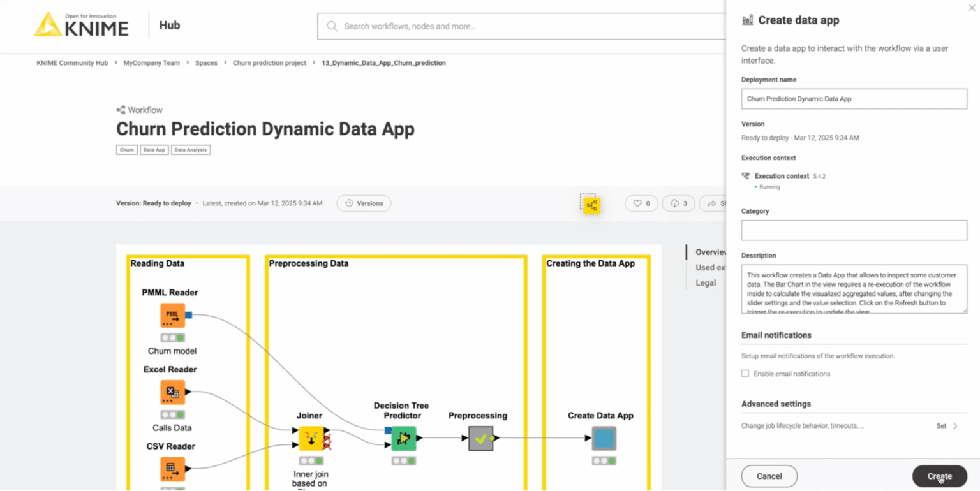Click the heart likes button
Viewport: 980px width, 491px height.
pyautogui.click(x=641, y=203)
